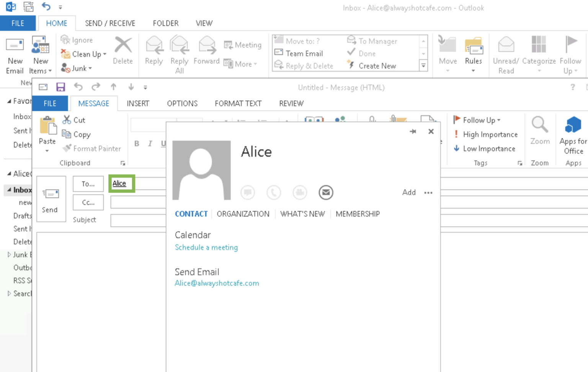Click the Schedule a meeting link
Viewport: 588px width, 372px height.
pos(206,247)
